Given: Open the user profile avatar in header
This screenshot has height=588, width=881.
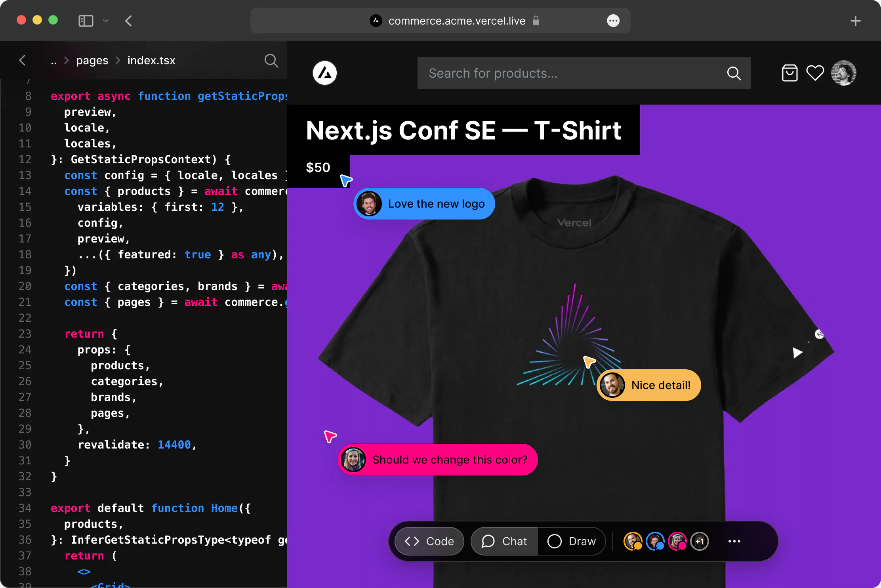Looking at the screenshot, I should coord(843,73).
